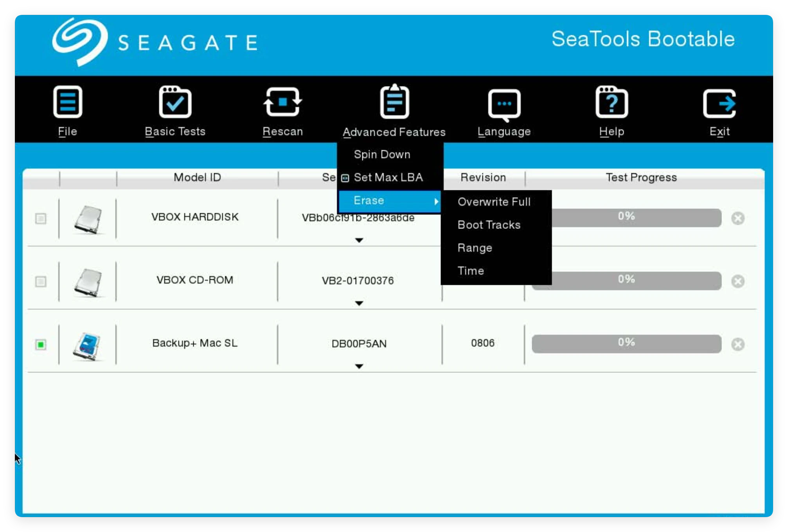
Task: Click the Exit arrow icon
Action: pyautogui.click(x=719, y=103)
